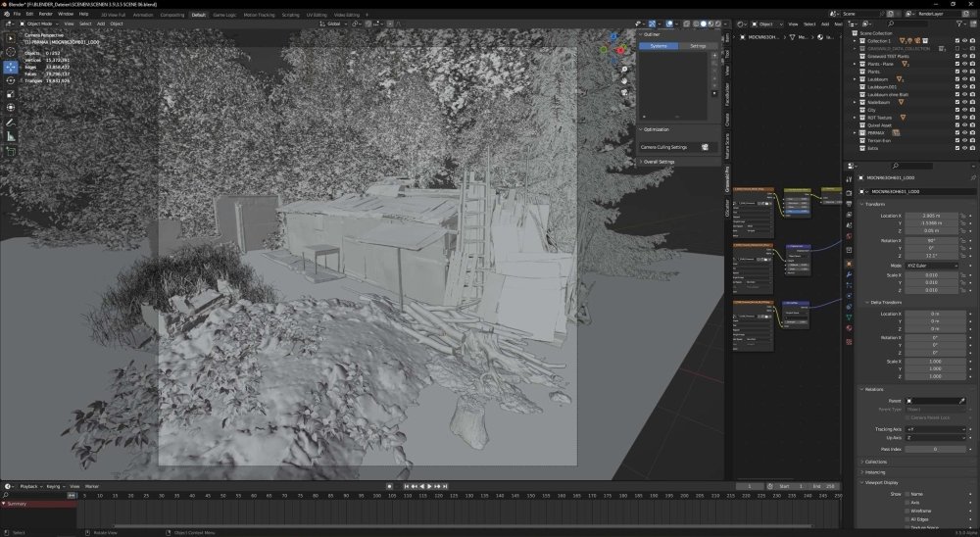The image size is (980, 537).
Task: Select the Rotate tool in viewport toolbar
Action: tap(11, 80)
